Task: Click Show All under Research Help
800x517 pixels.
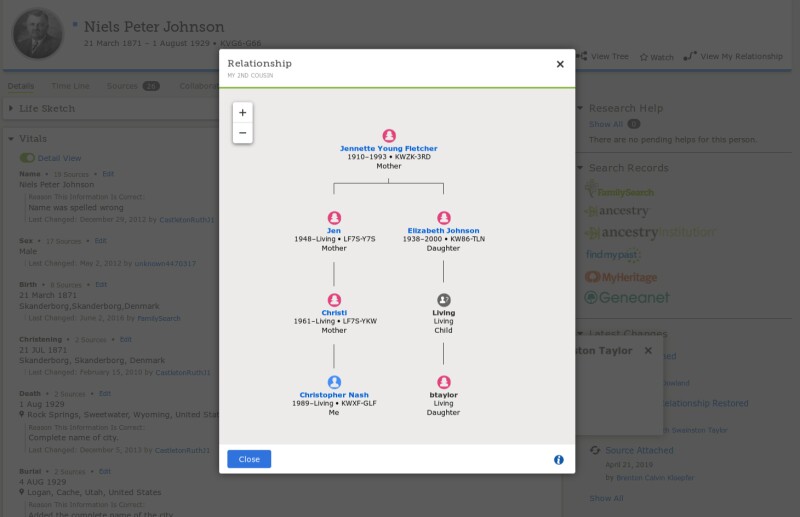Action: tap(606, 124)
